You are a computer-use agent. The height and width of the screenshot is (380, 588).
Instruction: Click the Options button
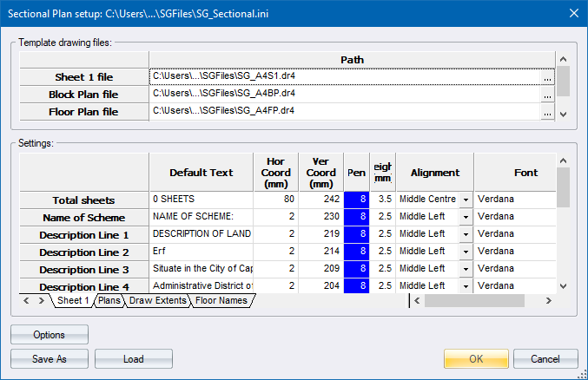point(50,334)
